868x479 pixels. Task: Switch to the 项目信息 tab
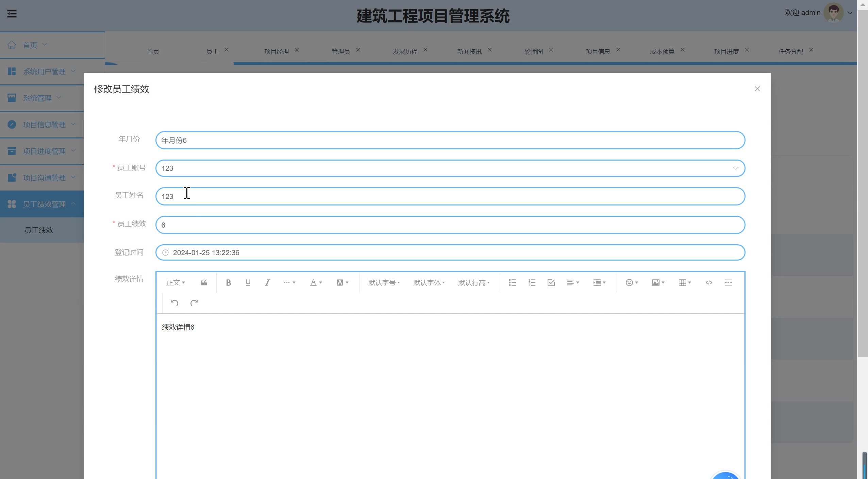coord(598,51)
